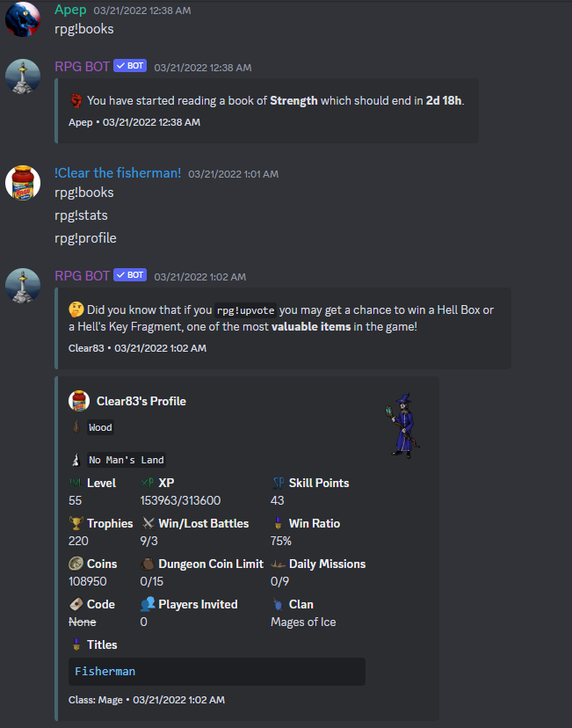
Task: Click the No Man's Land location tag
Action: pyautogui.click(x=127, y=460)
